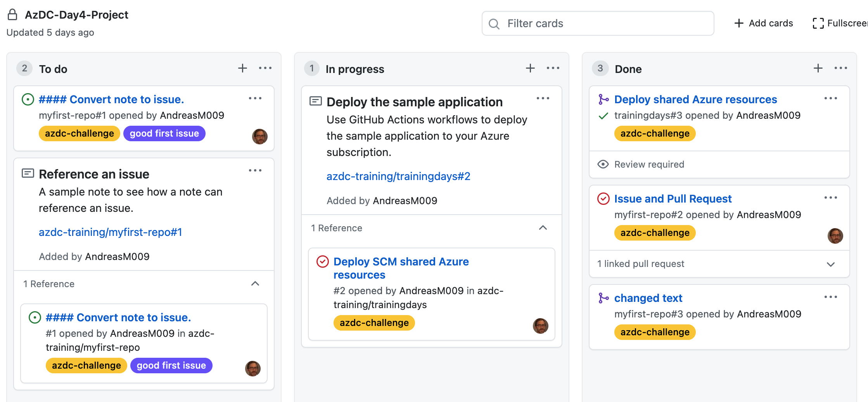868x402 pixels.
Task: Expand the 1 linked pull request section
Action: [x=831, y=264]
